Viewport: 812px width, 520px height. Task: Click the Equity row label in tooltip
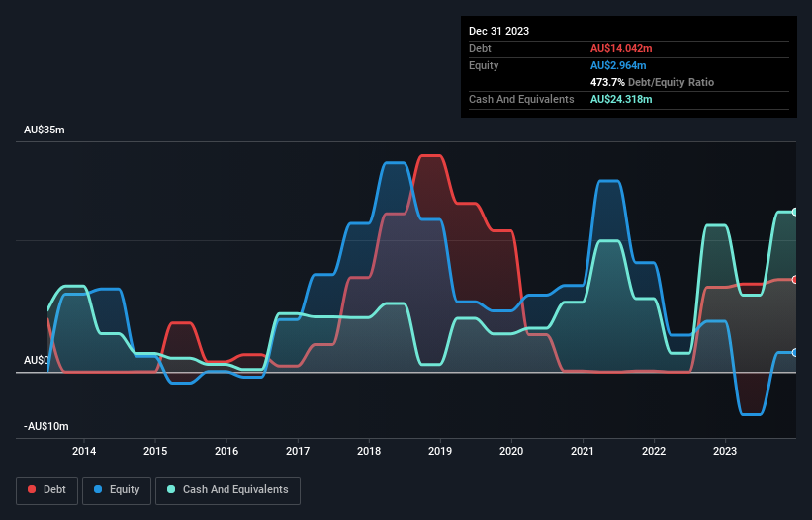tap(484, 65)
